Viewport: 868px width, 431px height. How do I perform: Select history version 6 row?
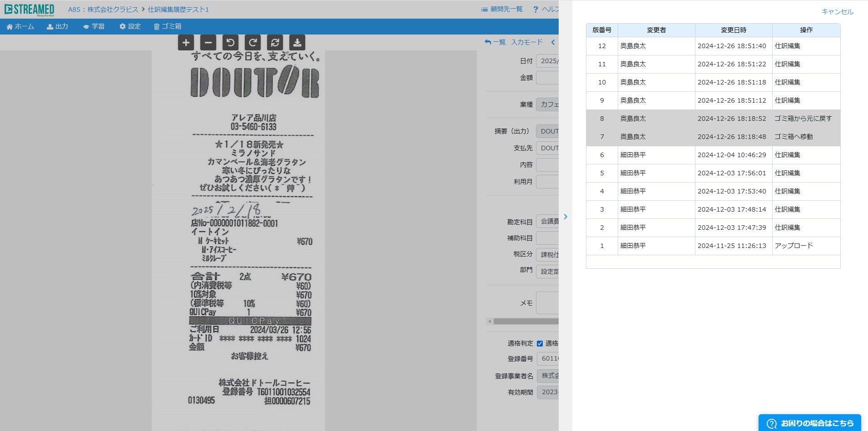point(713,155)
